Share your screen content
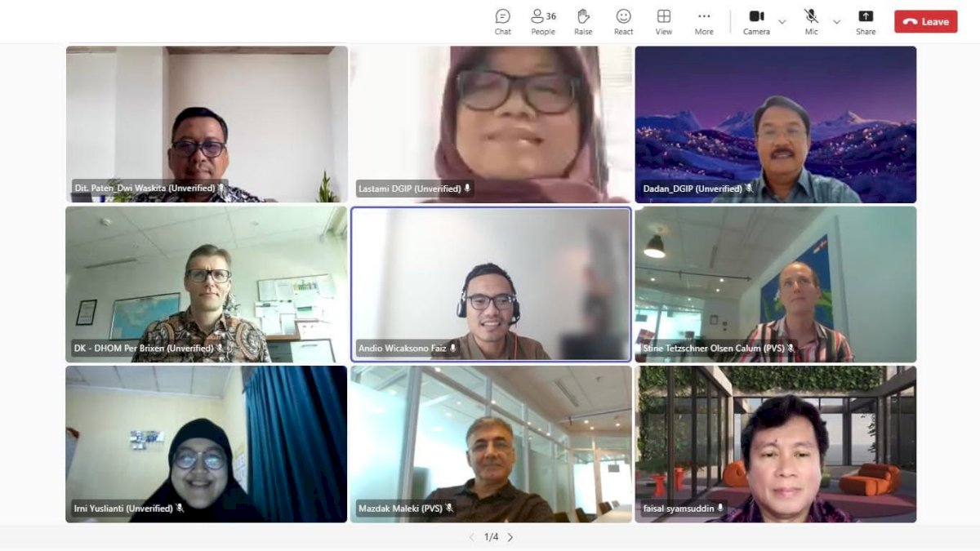The image size is (980, 551). [866, 21]
